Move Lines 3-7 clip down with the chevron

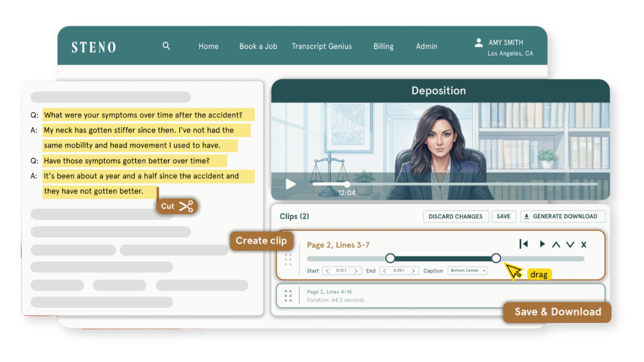pyautogui.click(x=570, y=245)
